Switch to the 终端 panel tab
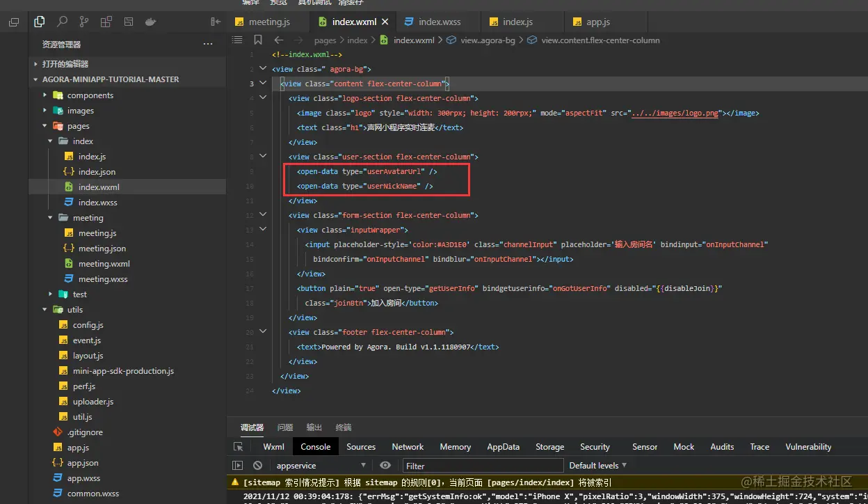This screenshot has height=504, width=868. [344, 427]
